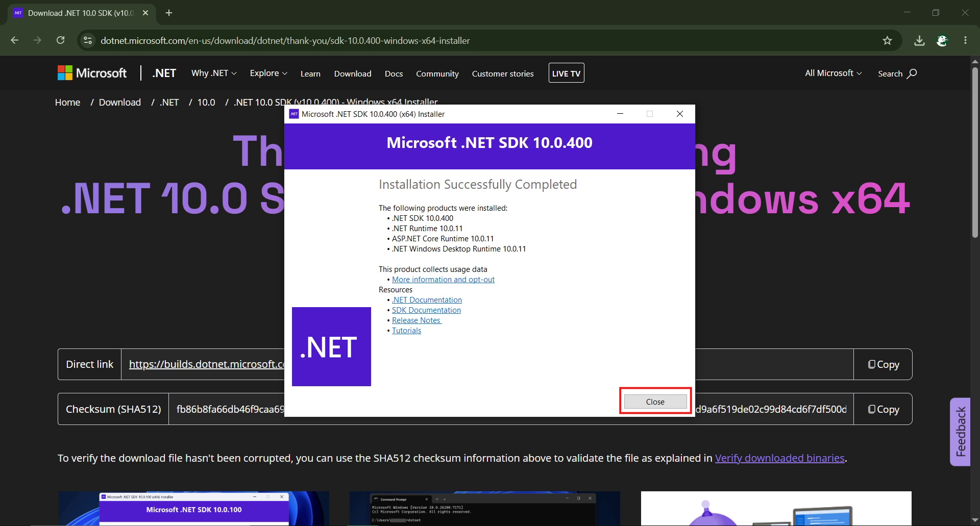The image size is (980, 526).
Task: Open browser downloads panel
Action: (x=919, y=40)
